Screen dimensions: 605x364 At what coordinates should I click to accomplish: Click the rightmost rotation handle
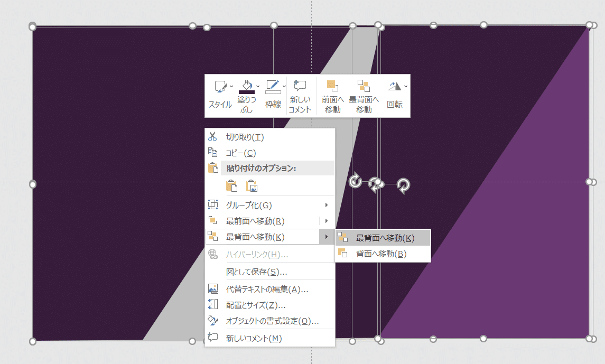pos(403,185)
